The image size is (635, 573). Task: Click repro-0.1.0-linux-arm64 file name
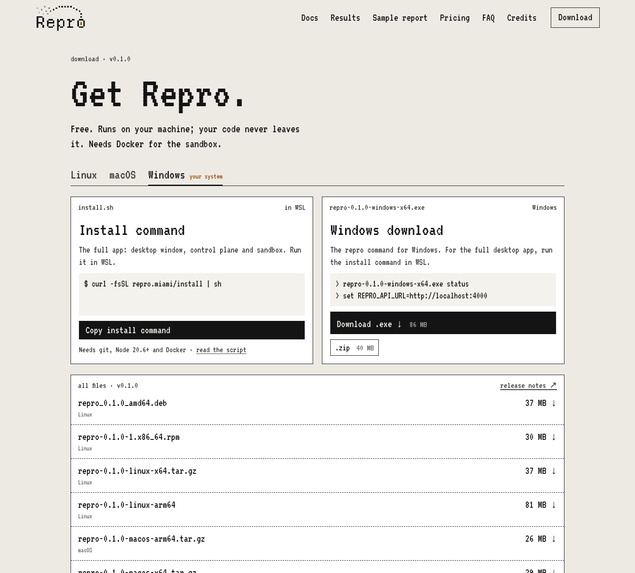click(x=126, y=505)
